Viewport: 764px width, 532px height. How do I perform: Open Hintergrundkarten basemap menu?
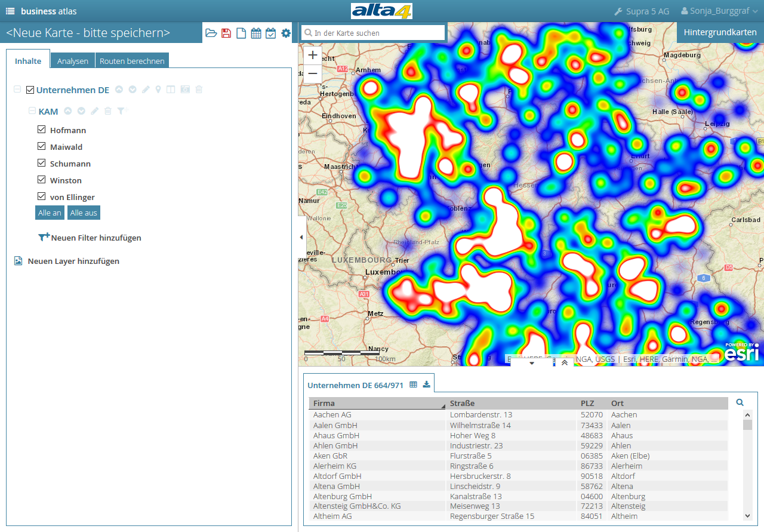(x=720, y=32)
